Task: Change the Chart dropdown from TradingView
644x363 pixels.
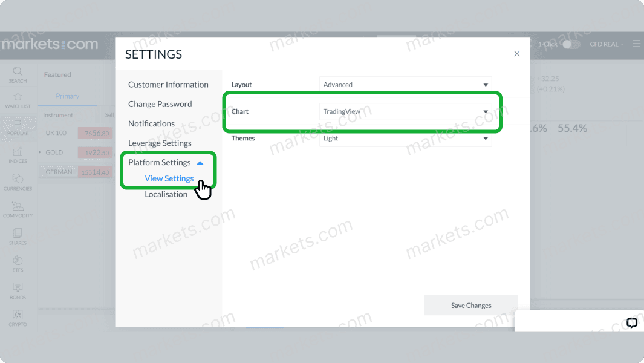Action: click(x=405, y=111)
